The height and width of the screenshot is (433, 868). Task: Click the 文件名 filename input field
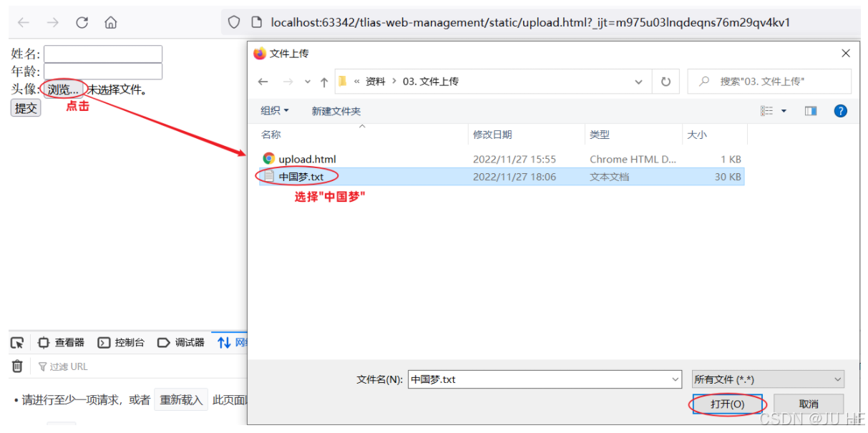538,379
